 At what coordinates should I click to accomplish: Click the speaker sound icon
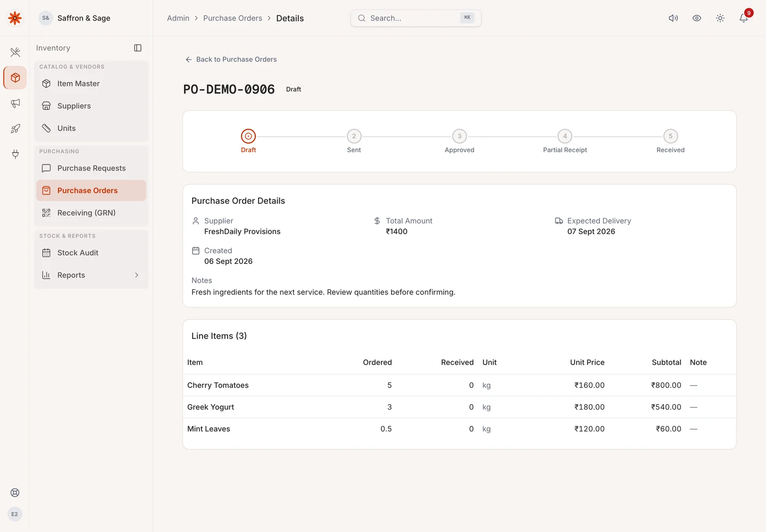click(x=673, y=18)
